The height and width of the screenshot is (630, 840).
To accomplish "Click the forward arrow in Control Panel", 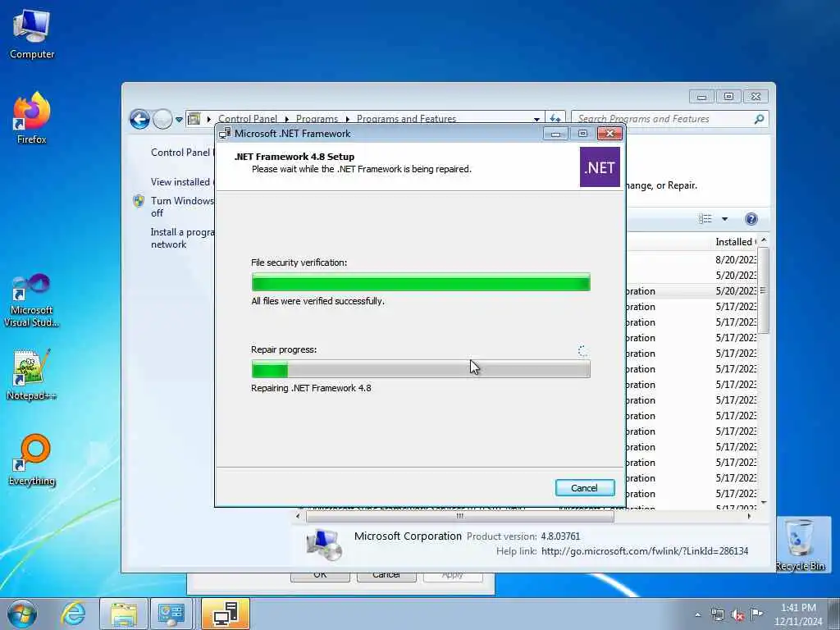I will (162, 119).
